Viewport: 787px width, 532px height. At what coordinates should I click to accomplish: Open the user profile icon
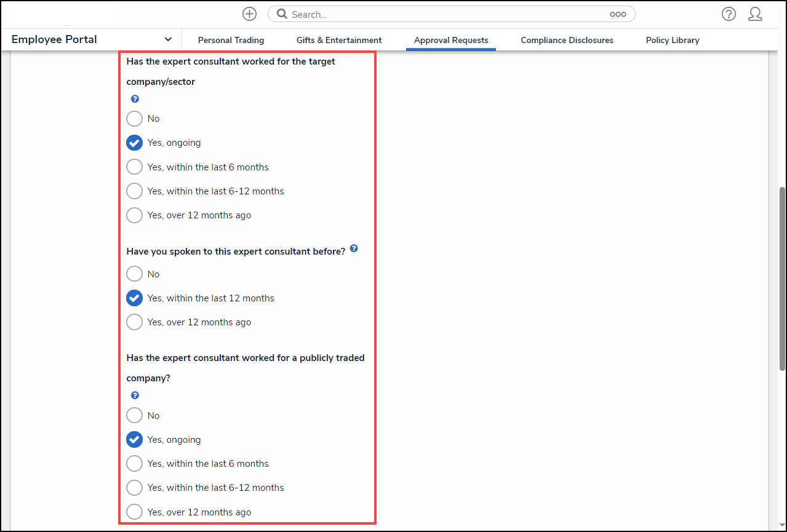pos(755,14)
